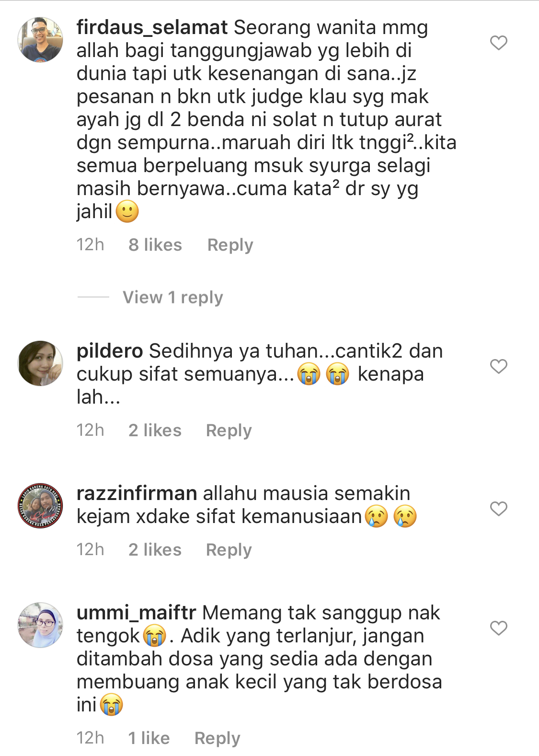This screenshot has height=756, width=539.
Task: Tap heart icon on pildero's comment
Action: (499, 366)
